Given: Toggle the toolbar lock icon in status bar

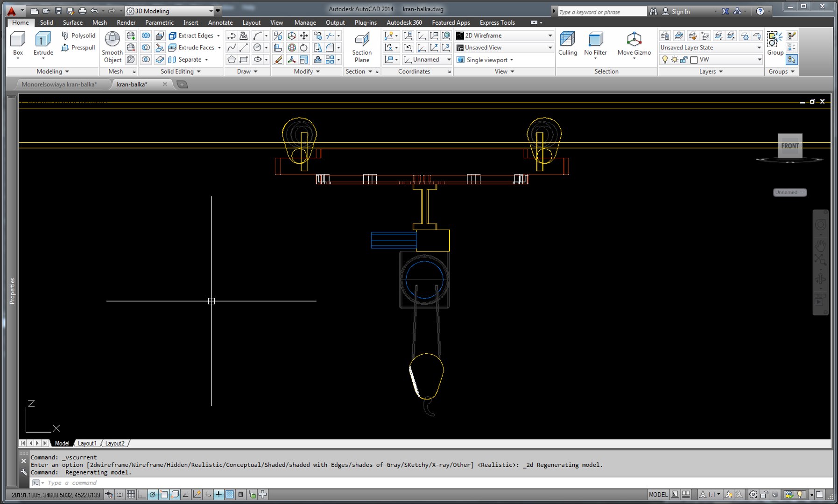Looking at the screenshot, I should [x=764, y=495].
